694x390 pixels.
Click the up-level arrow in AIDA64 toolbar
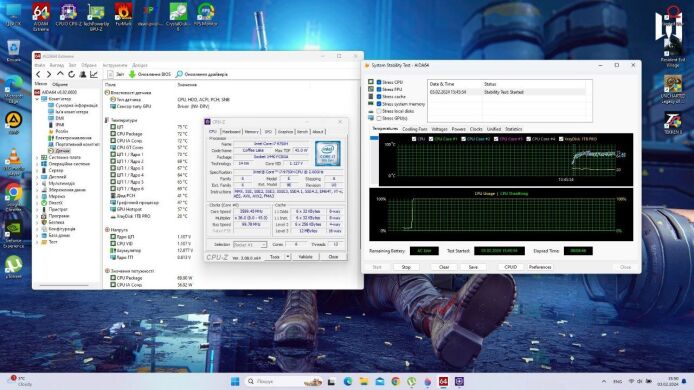pos(60,74)
